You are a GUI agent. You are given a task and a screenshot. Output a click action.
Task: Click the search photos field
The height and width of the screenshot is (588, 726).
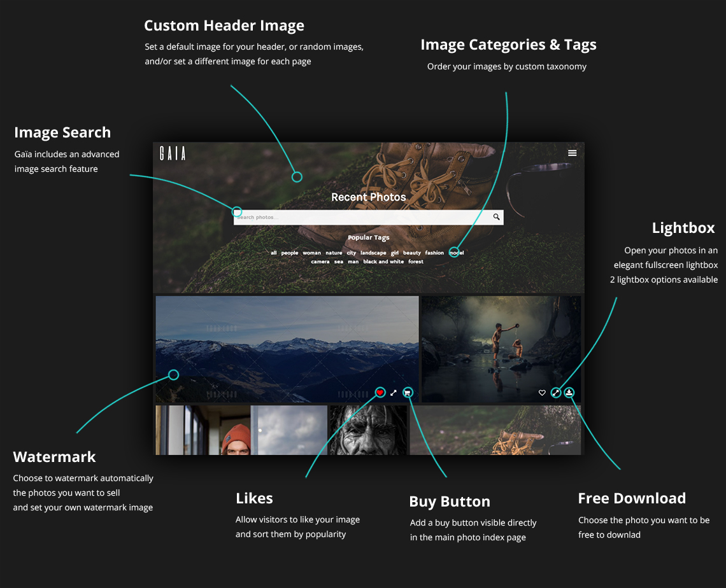pyautogui.click(x=369, y=218)
